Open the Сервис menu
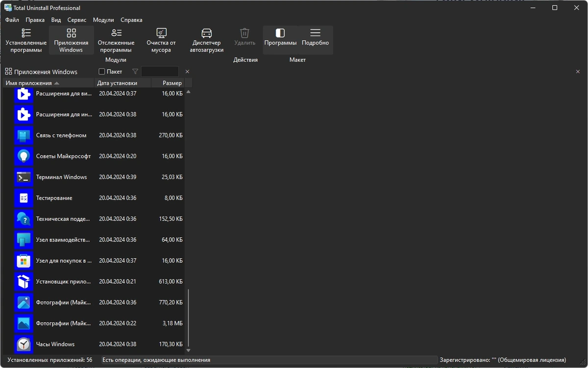 (77, 20)
